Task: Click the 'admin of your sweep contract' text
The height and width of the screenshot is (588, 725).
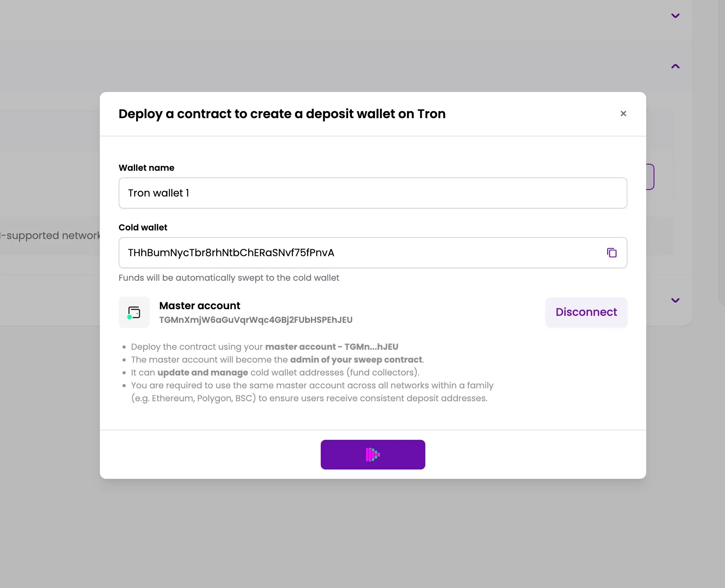Action: tap(356, 360)
